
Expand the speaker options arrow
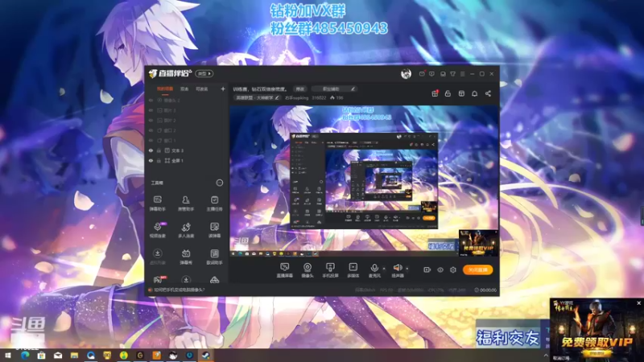pyautogui.click(x=407, y=269)
